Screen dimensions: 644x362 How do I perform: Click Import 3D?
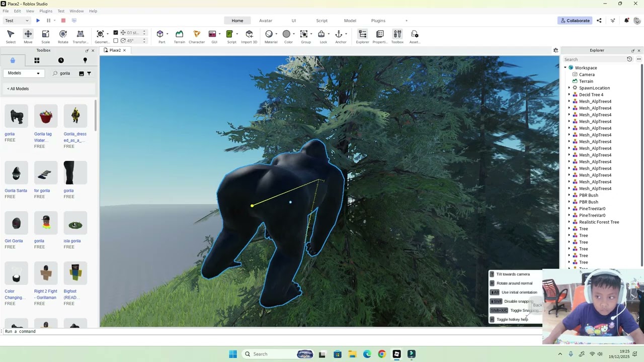(249, 36)
